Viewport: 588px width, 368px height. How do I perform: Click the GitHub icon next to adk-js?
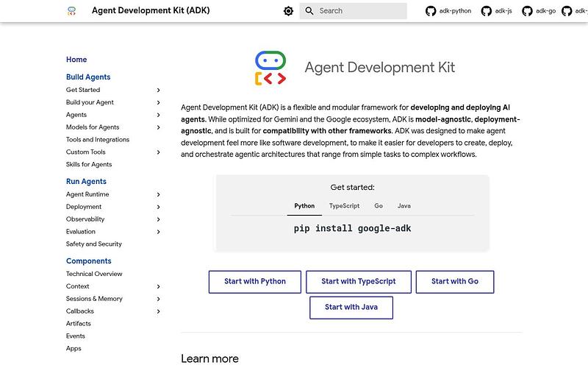coord(487,11)
